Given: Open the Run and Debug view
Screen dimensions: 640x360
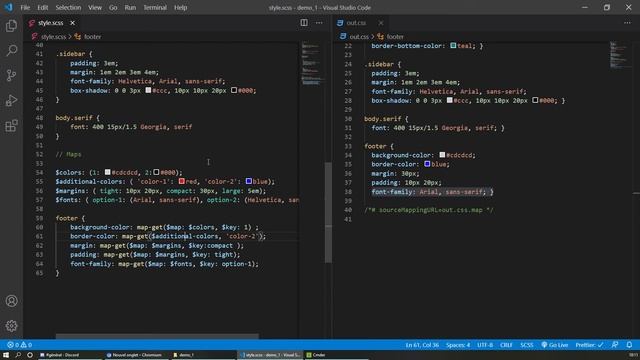Looking at the screenshot, I should click(x=11, y=100).
